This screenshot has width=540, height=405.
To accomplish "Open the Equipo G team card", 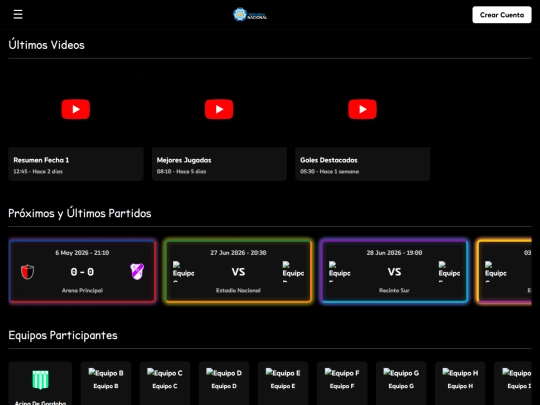I will pos(401,383).
